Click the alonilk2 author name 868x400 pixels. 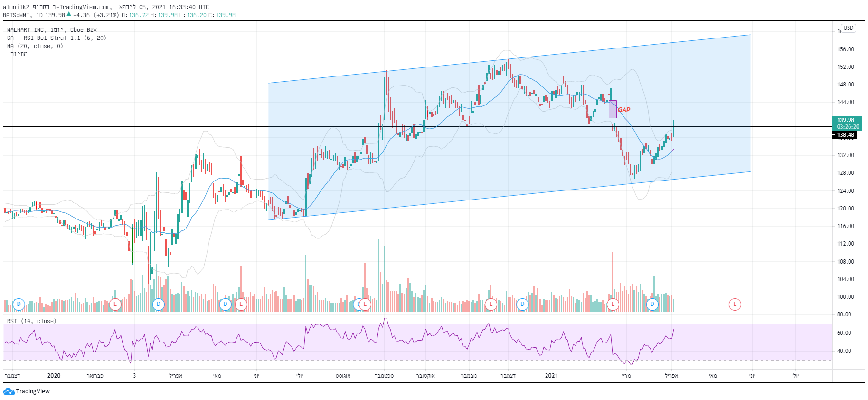[16, 7]
